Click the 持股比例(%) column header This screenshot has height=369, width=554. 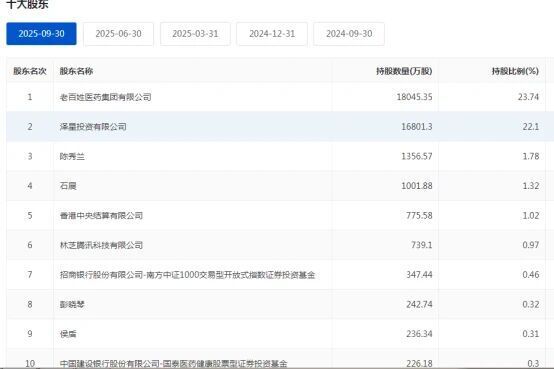tap(515, 71)
